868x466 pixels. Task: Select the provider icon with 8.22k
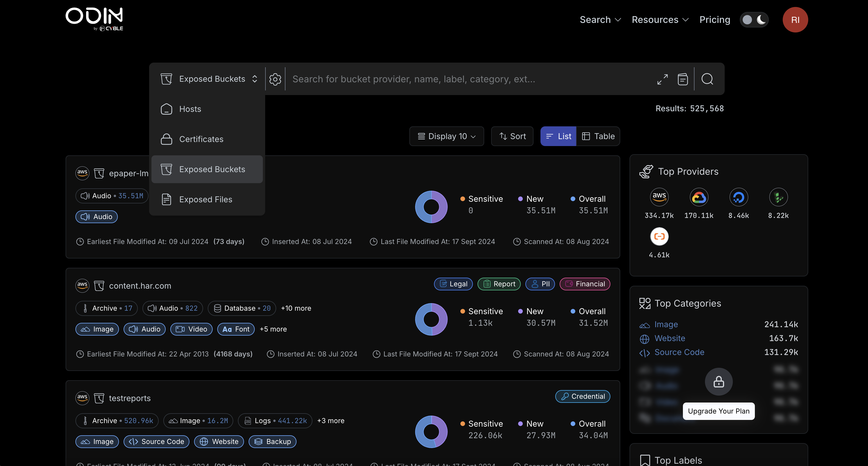778,197
